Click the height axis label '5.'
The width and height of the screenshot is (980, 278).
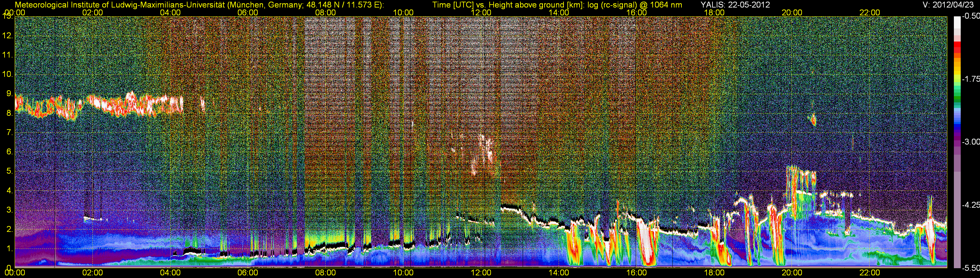point(9,171)
